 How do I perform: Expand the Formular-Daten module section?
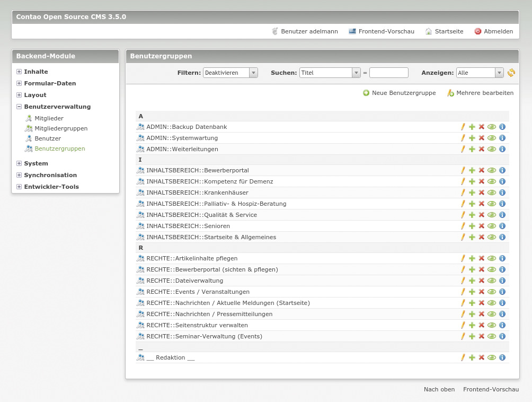tap(19, 83)
